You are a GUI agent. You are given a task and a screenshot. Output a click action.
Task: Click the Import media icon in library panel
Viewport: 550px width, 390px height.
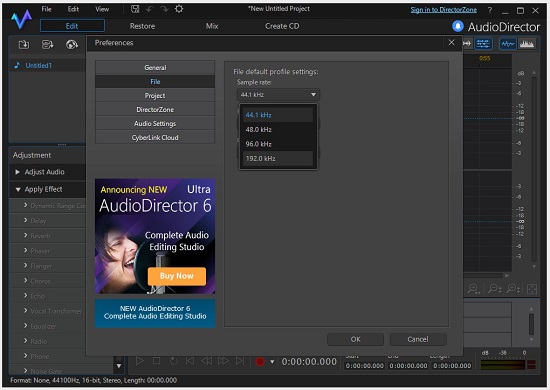coord(24,45)
